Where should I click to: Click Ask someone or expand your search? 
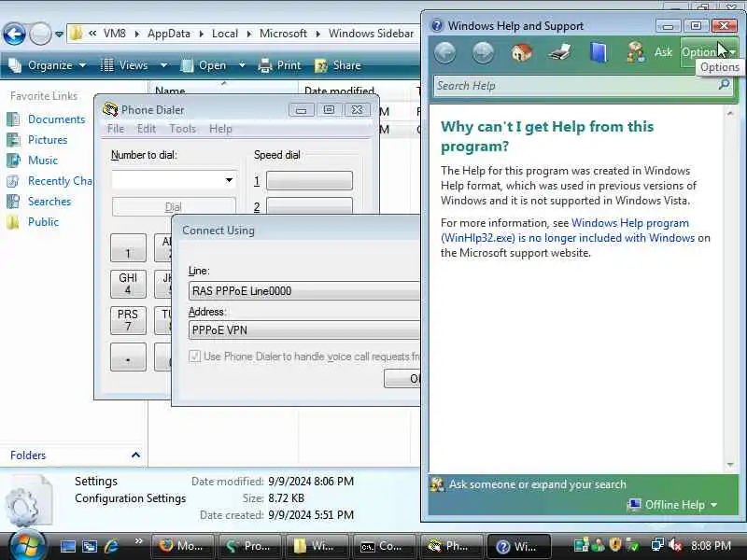538,484
